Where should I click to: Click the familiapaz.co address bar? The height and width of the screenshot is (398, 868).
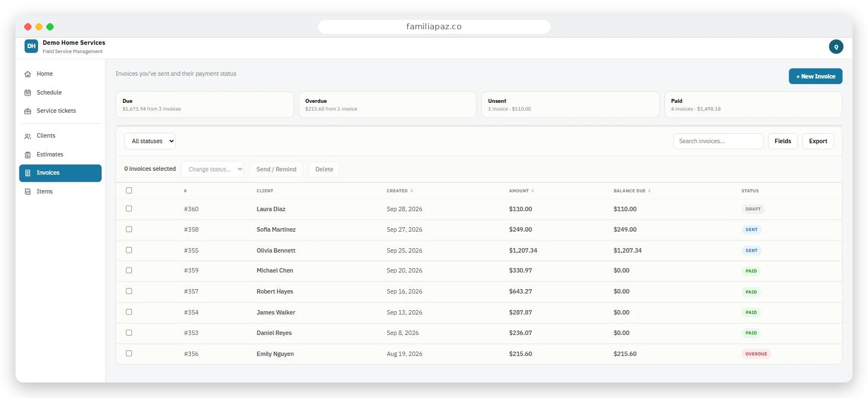(434, 27)
